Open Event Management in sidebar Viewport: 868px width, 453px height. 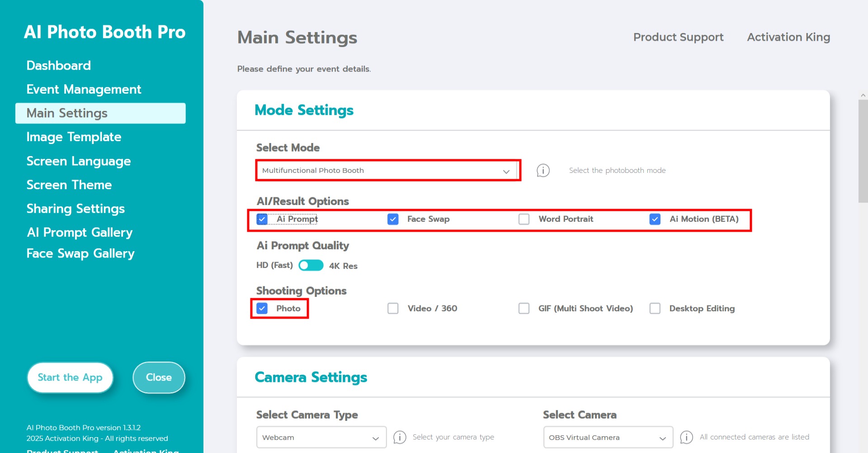click(x=84, y=90)
